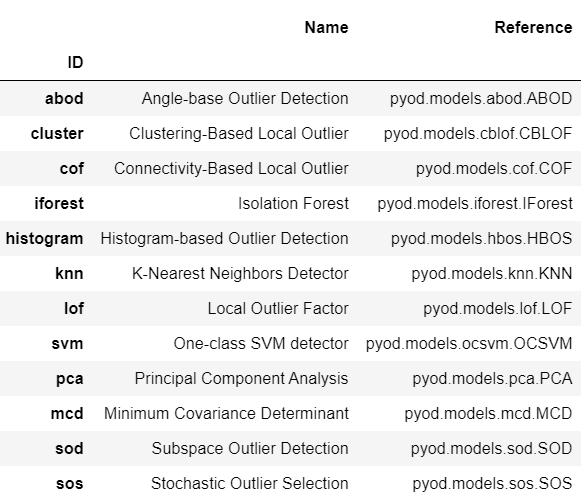Click Angle-base Outlier Detection cell
Screen dimensions: 586x504
pyautogui.click(x=245, y=99)
